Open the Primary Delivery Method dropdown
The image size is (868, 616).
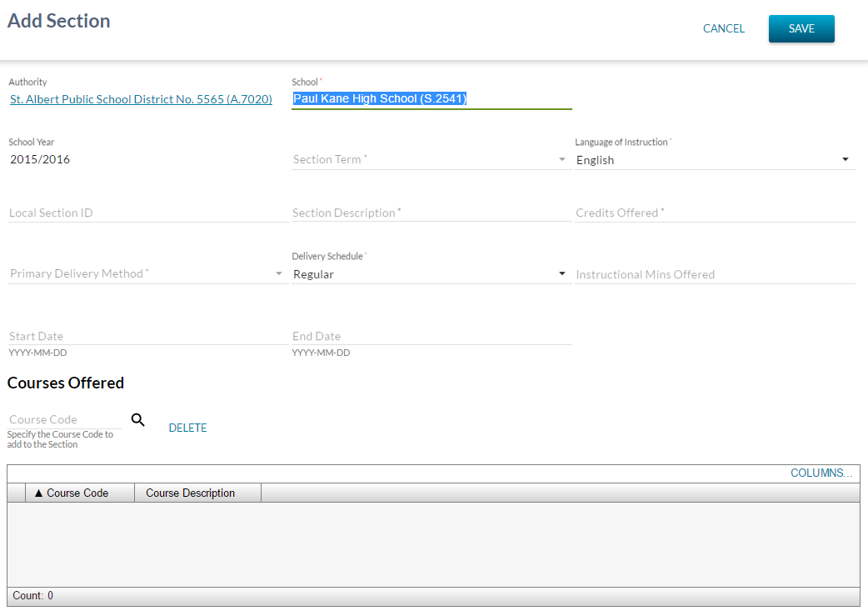click(147, 274)
